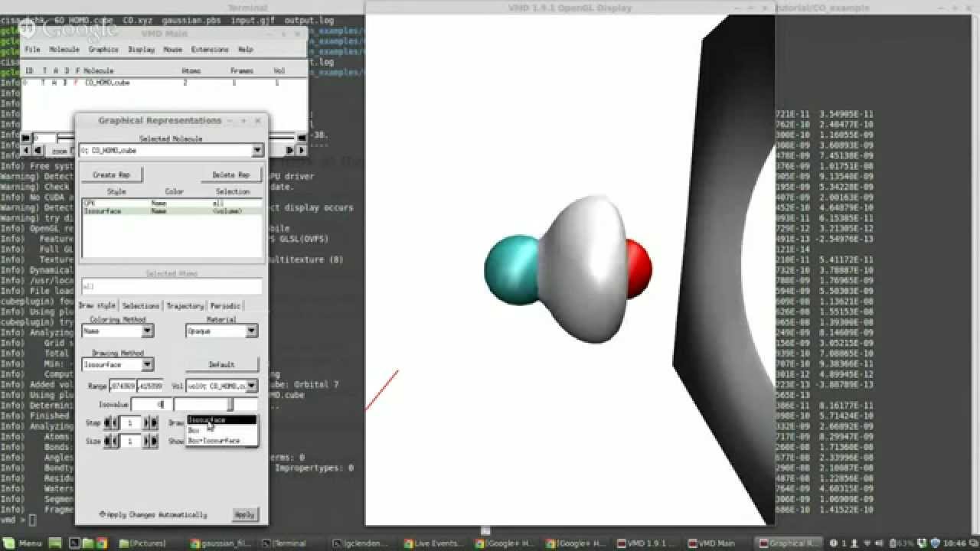Choose Isosurface option in Draw list
The width and height of the screenshot is (980, 551).
click(x=221, y=420)
